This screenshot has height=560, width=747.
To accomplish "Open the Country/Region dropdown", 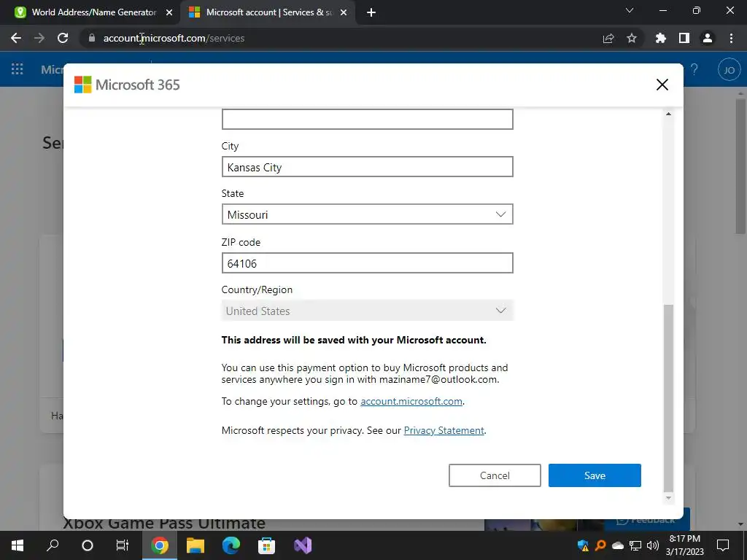I will [x=368, y=311].
